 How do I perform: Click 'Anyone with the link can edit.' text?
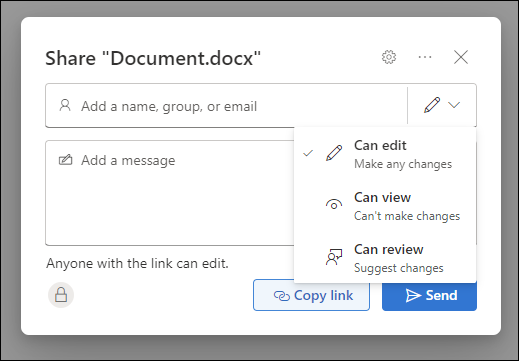click(137, 263)
